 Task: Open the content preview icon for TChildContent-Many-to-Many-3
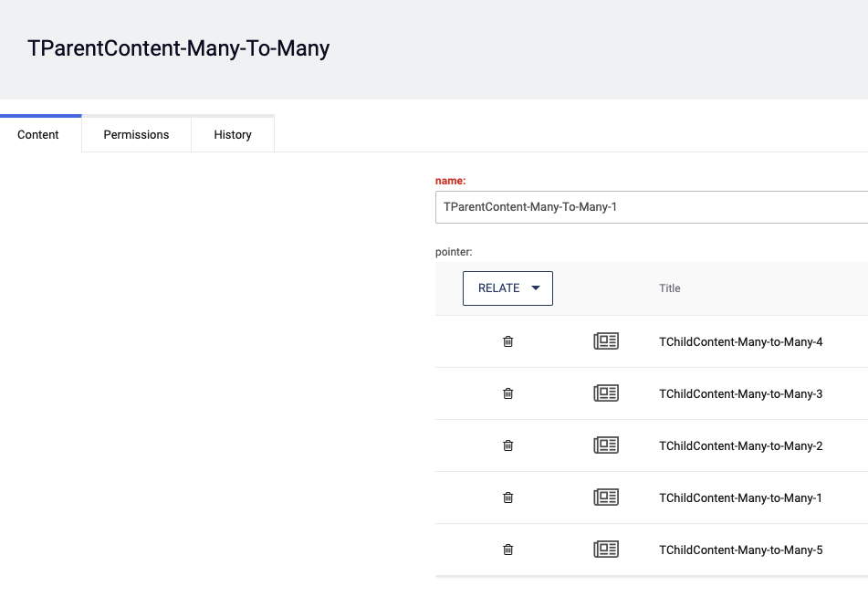click(606, 393)
